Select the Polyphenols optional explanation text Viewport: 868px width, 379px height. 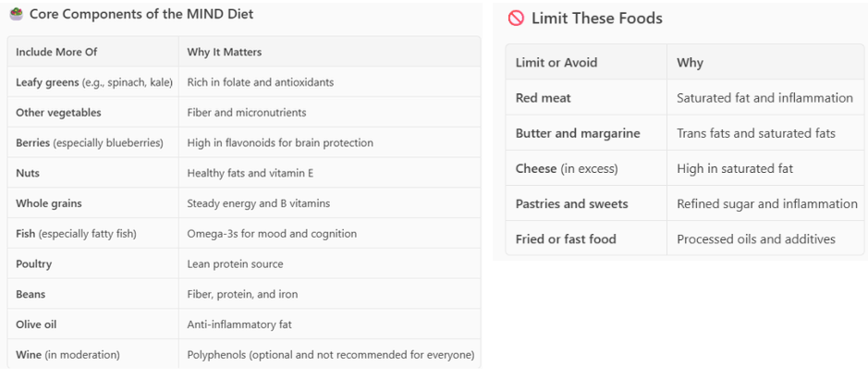[x=331, y=355]
